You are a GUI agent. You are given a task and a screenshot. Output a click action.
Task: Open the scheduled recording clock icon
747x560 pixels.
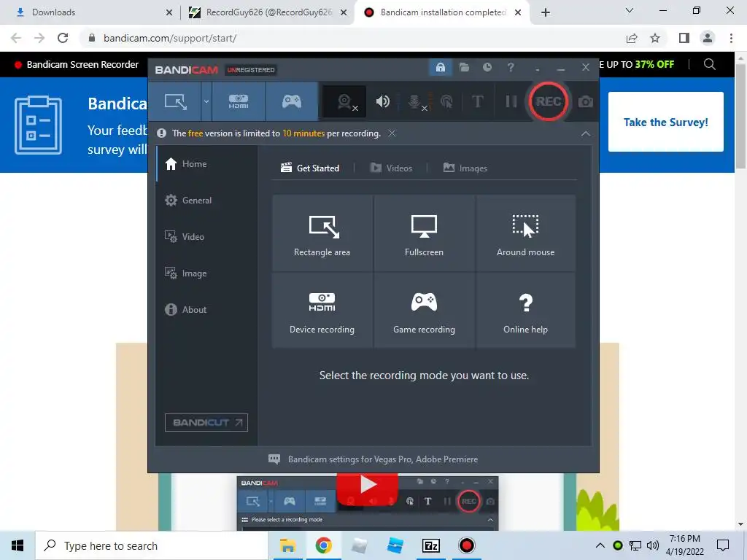[x=487, y=68]
